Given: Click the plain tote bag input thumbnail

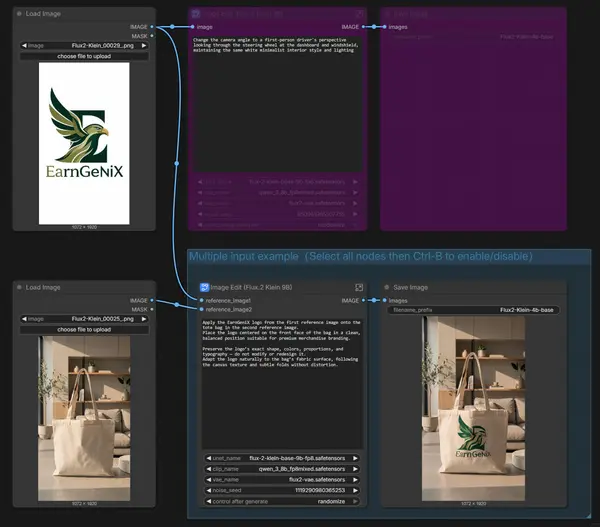Looking at the screenshot, I should coord(84,418).
